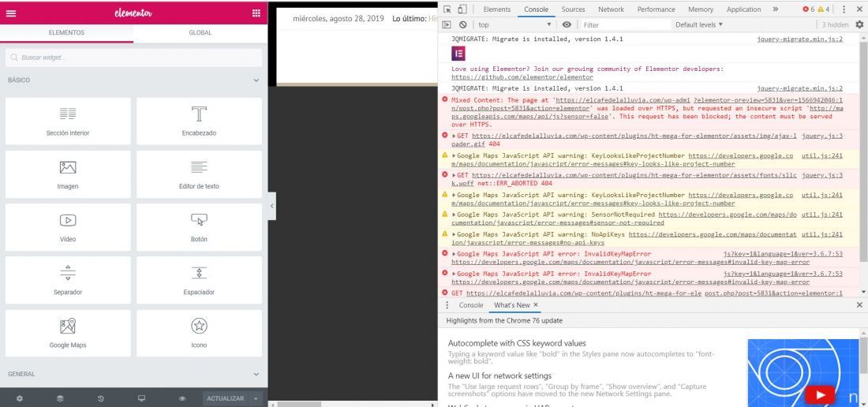Open first jquery-migrate.min.js:2 source link
The image size is (868, 407).
click(800, 39)
